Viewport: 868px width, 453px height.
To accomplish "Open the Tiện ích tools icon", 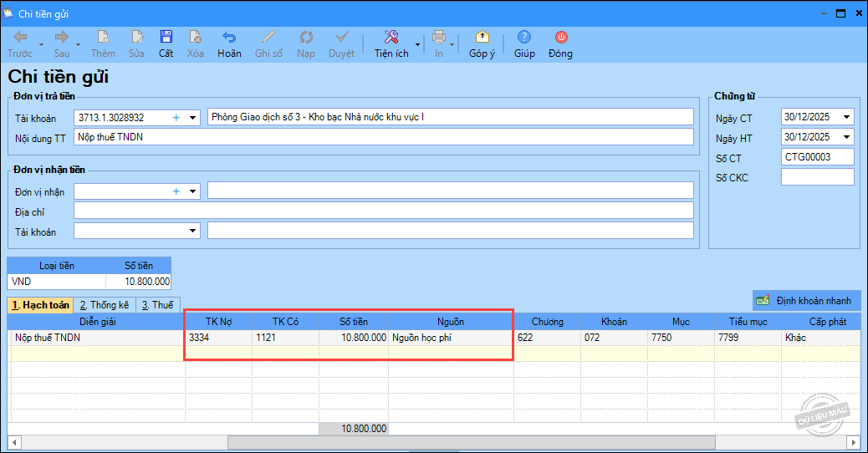I will point(391,38).
